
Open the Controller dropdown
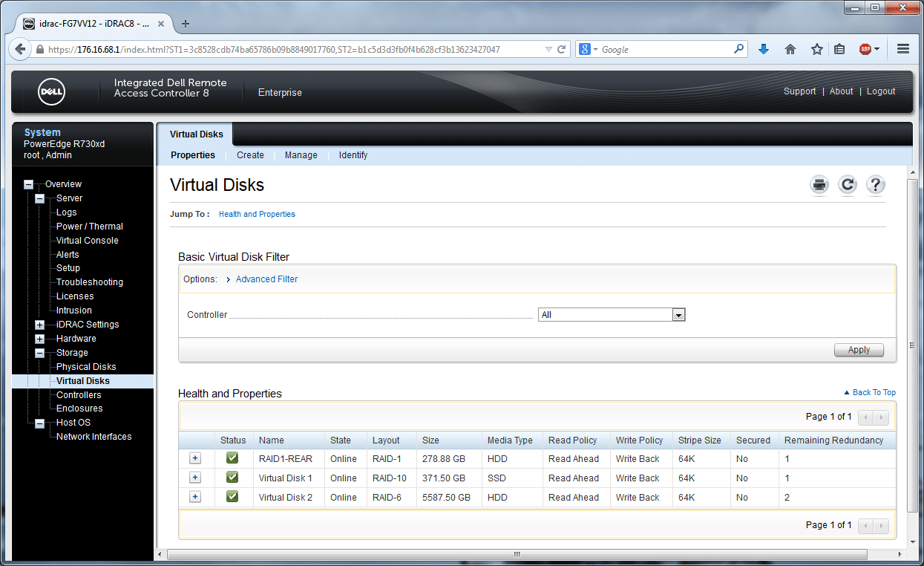(x=612, y=315)
